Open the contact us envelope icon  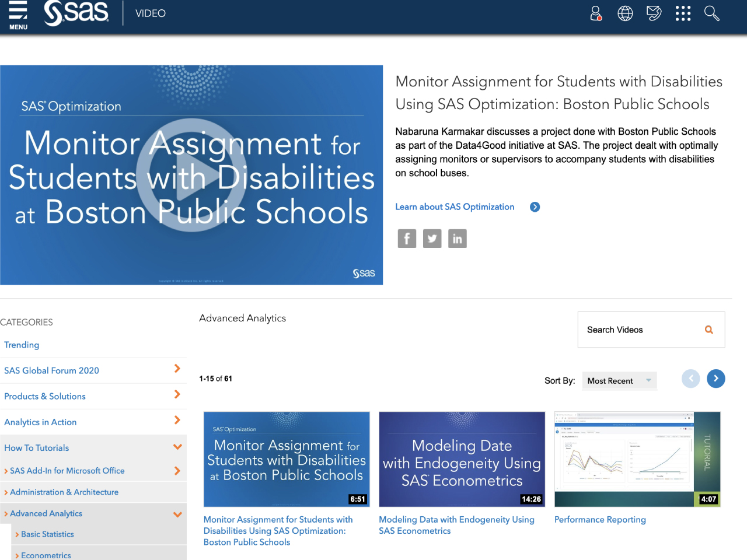654,13
